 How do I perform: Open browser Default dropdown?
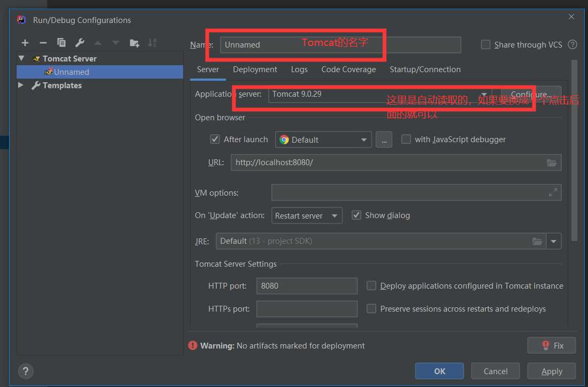(323, 140)
